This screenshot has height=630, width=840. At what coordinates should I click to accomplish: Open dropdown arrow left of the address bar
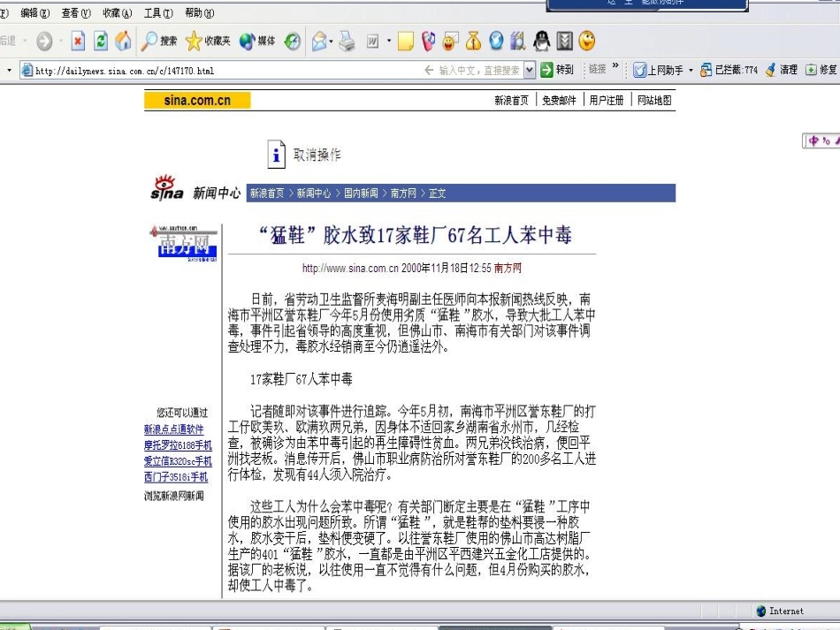[9, 70]
